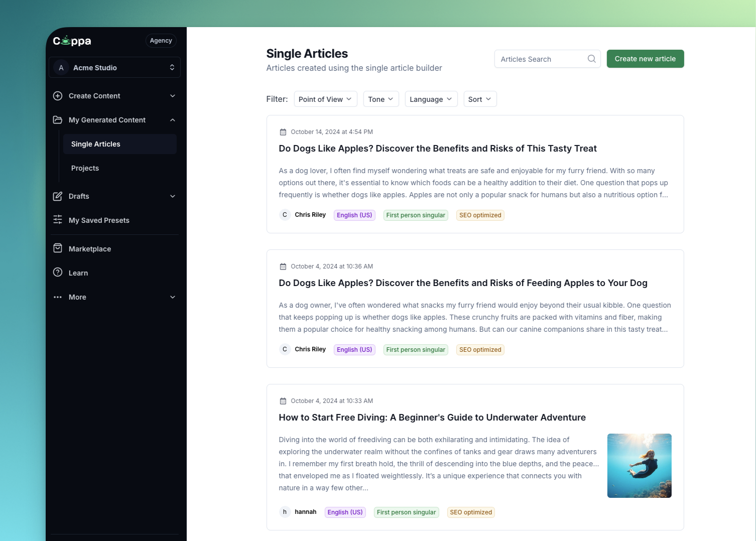Screen dimensions: 756x541
Task: Expand the Language filter dropdown
Action: [x=431, y=99]
